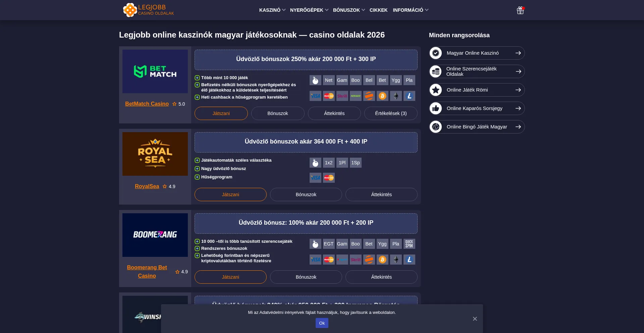Accept cookies with the Ok button
This screenshot has width=644, height=333.
click(322, 323)
